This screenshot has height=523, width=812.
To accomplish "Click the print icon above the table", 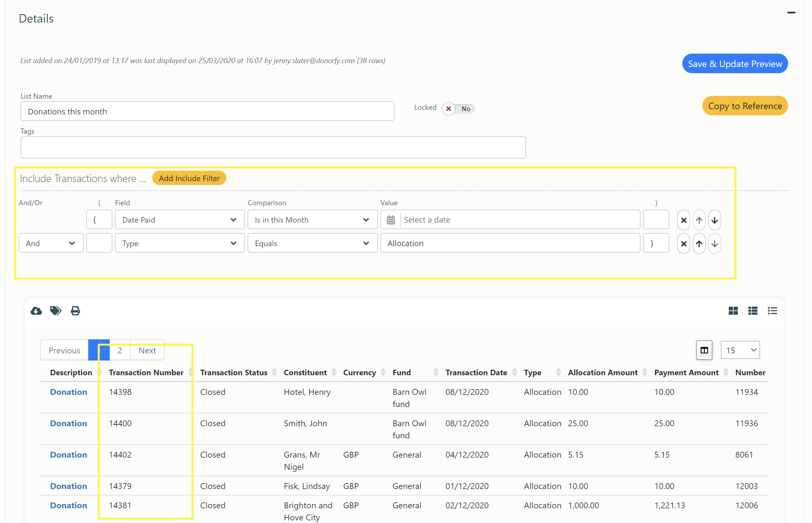I will point(75,311).
